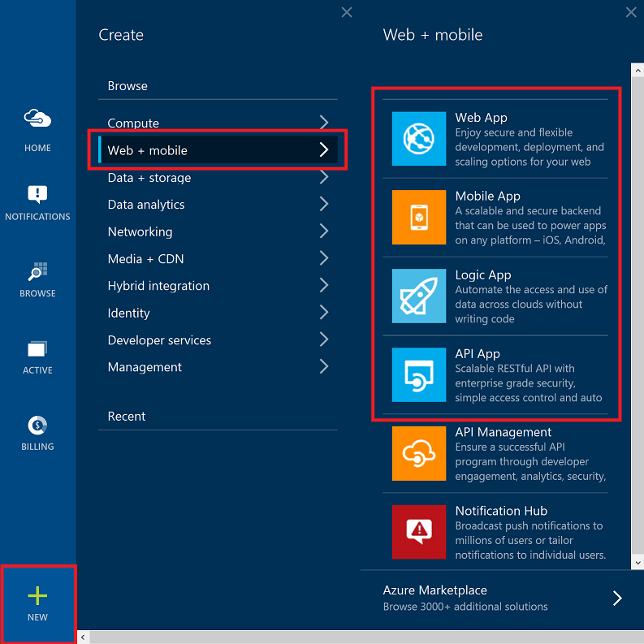Image resolution: width=644 pixels, height=644 pixels.
Task: Choose Compute in the Create menu
Action: coord(218,123)
